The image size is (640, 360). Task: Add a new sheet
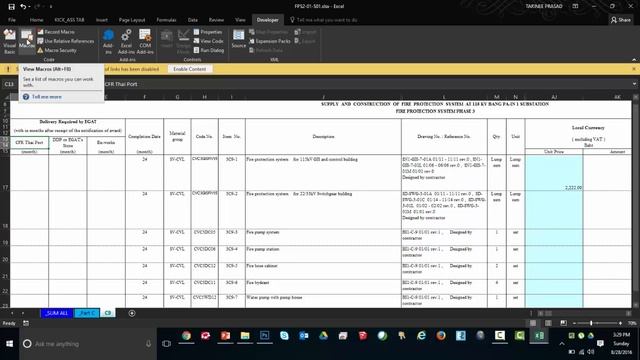coord(132,313)
